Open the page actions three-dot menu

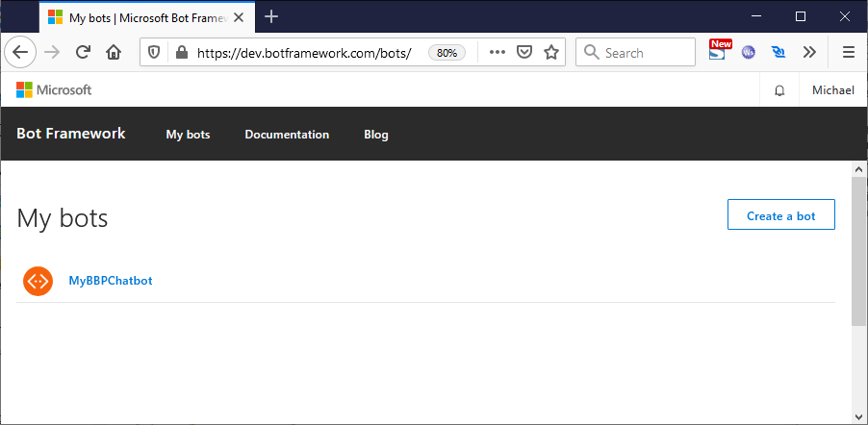(498, 53)
